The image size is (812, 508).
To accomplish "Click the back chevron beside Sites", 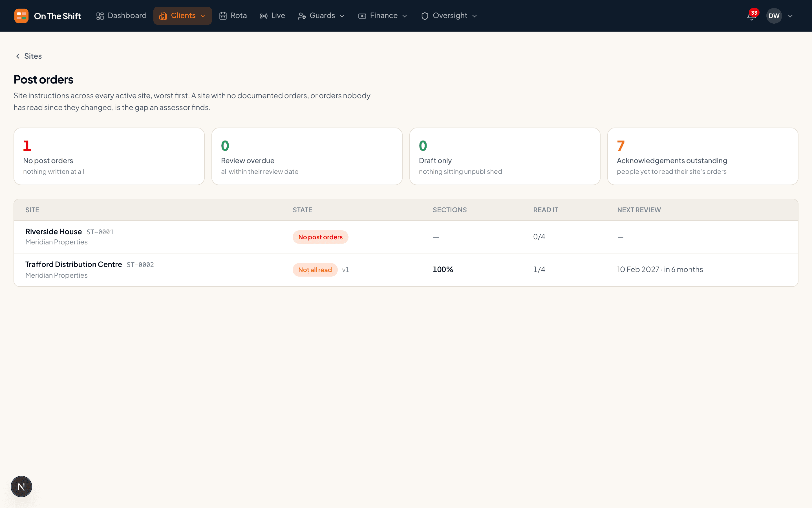I will (x=18, y=56).
